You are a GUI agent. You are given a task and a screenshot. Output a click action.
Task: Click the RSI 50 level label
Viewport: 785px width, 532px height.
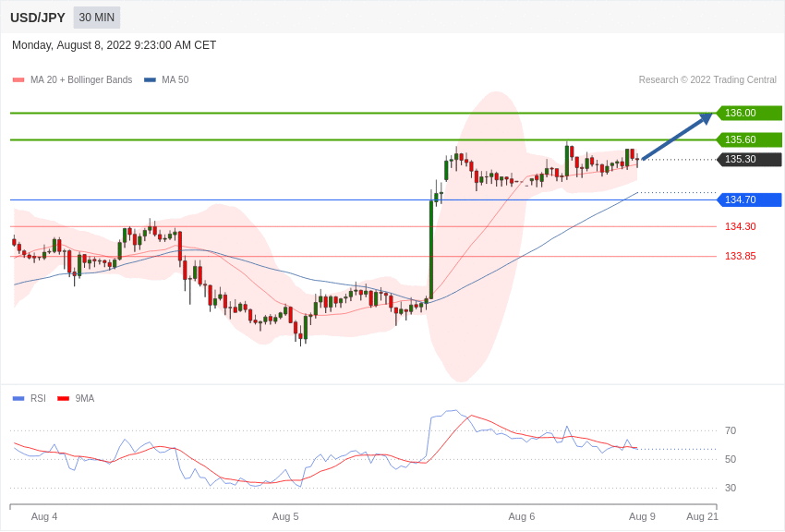[x=731, y=459]
